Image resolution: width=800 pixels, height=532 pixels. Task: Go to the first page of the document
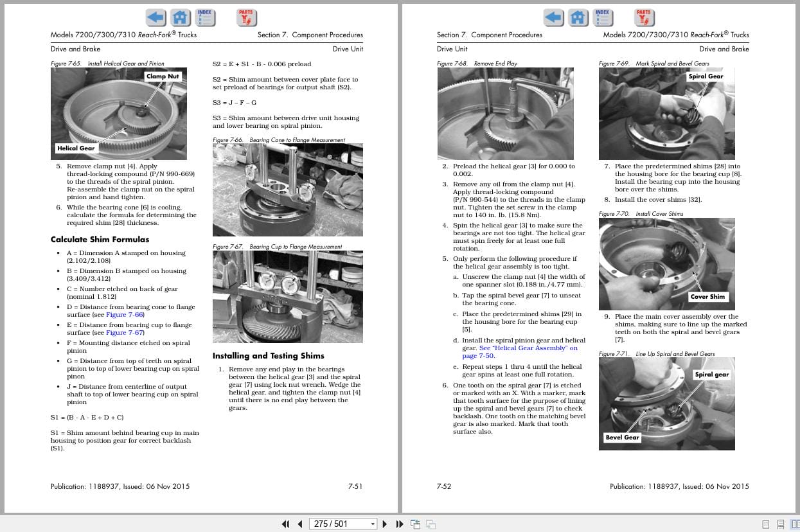click(285, 524)
